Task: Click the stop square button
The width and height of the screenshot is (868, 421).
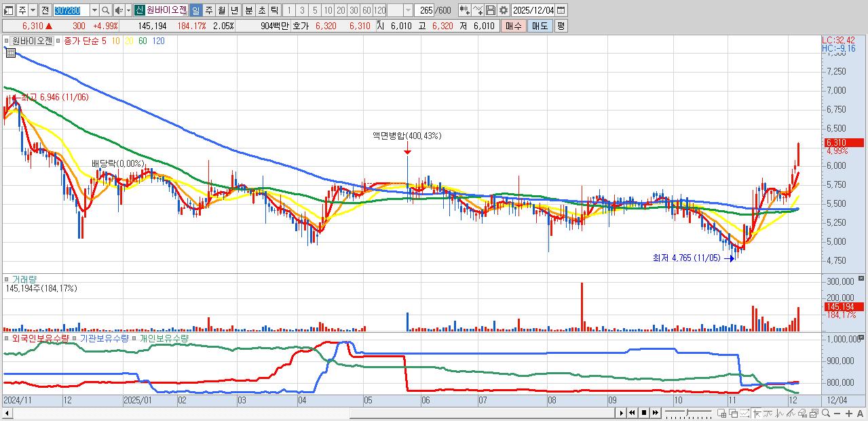Action: tap(644, 413)
